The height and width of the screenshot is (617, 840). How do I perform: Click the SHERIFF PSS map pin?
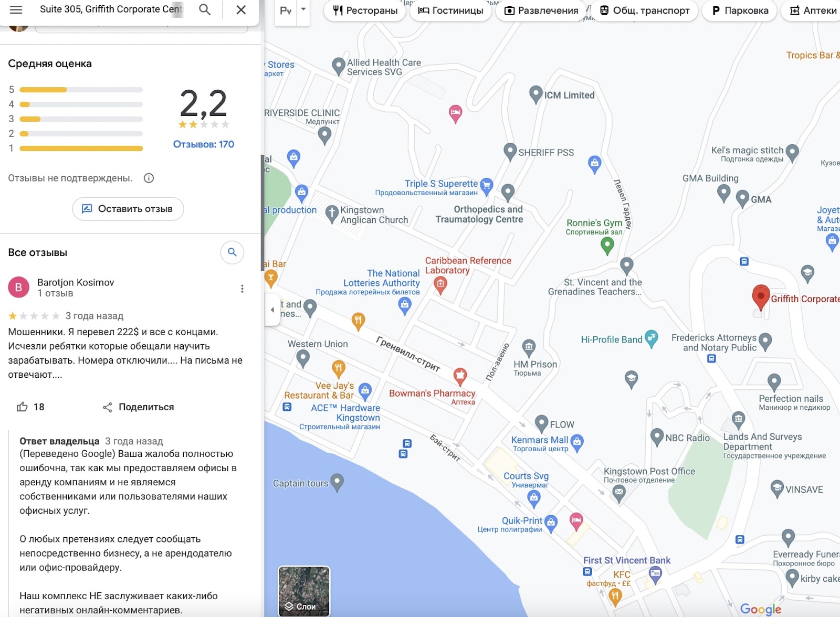coord(510,152)
